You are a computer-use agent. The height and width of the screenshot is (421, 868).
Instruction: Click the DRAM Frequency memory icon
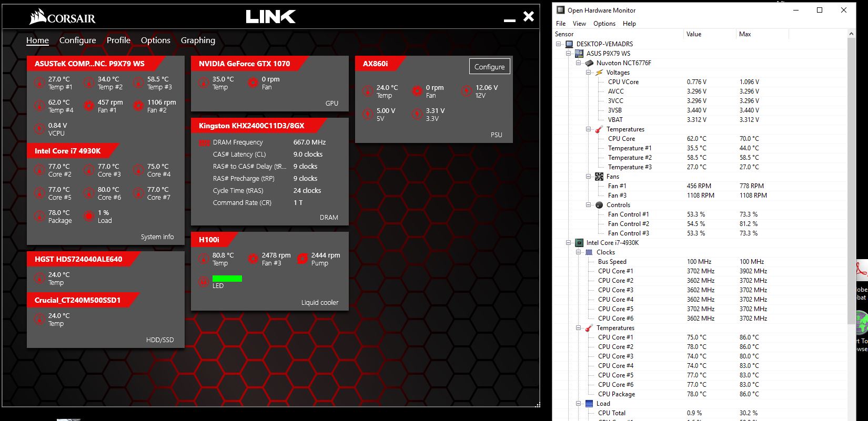click(x=204, y=142)
